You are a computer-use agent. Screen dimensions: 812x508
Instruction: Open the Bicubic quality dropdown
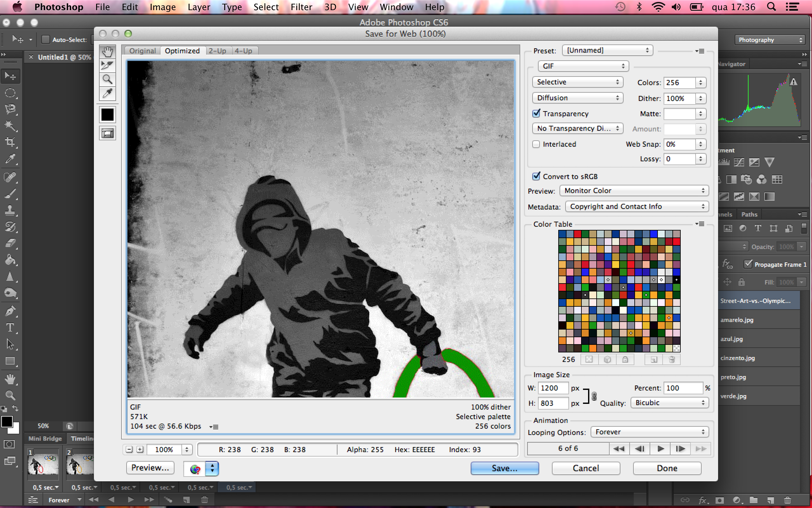click(670, 403)
